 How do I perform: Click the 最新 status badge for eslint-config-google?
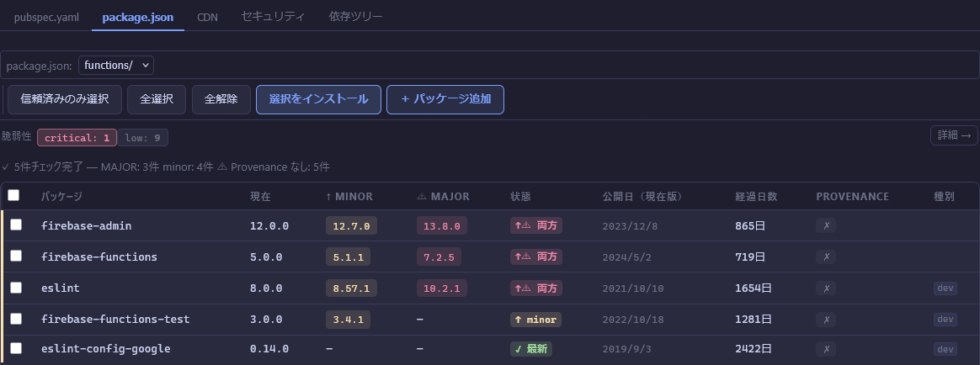[x=531, y=349]
